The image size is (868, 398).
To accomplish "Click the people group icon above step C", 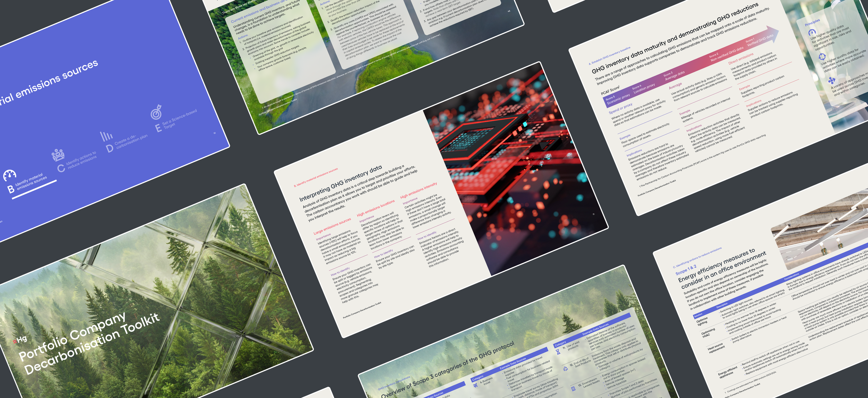I will point(58,155).
